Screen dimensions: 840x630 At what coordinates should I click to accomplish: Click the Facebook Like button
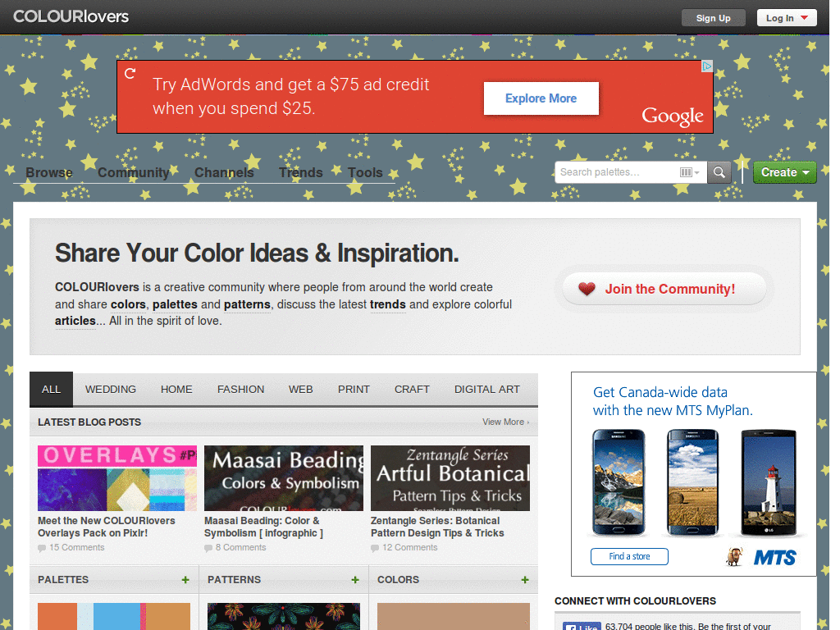(x=582, y=626)
